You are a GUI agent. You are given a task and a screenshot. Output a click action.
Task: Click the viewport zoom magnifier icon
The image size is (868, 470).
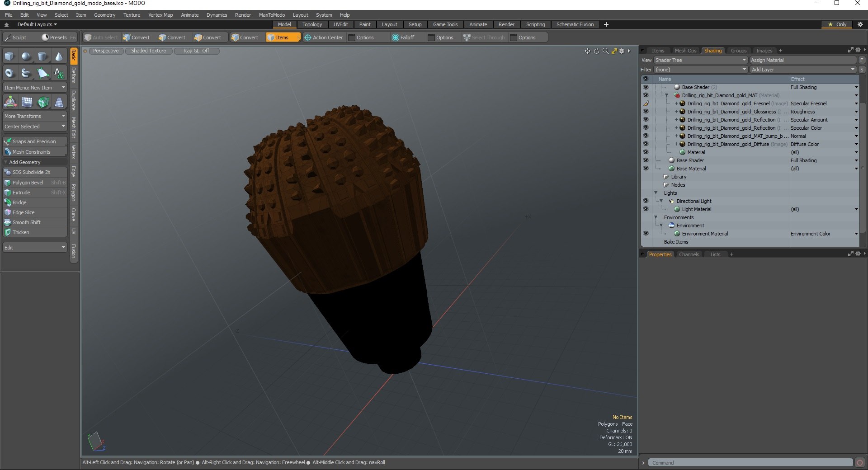605,51
